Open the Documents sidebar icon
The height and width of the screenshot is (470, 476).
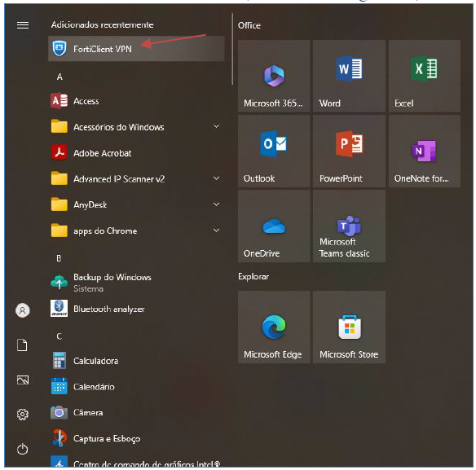22,345
